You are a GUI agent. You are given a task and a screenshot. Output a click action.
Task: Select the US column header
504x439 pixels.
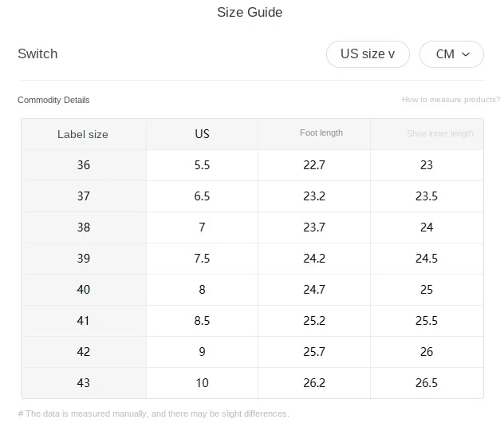tap(202, 134)
